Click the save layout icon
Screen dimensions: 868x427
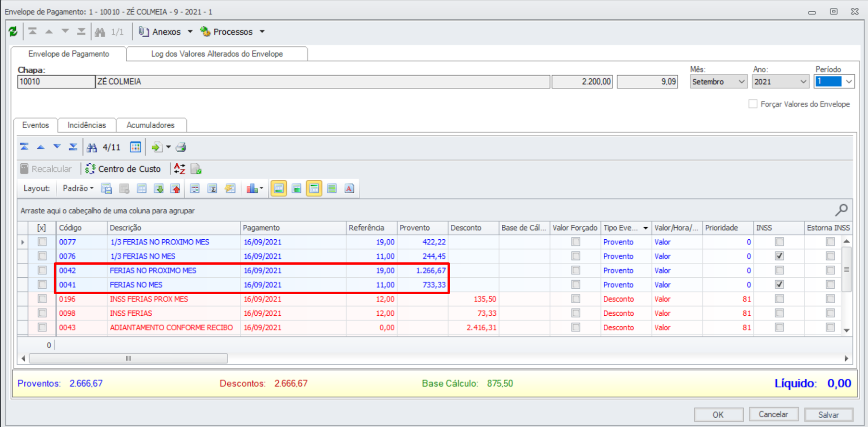[x=107, y=189]
